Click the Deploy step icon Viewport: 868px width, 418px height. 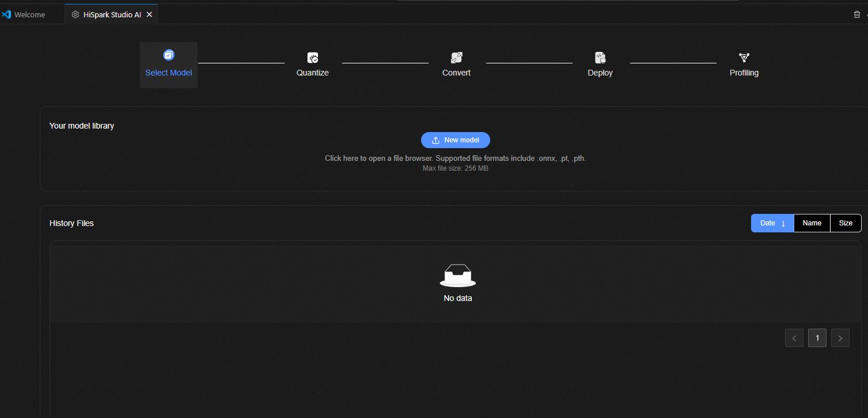pyautogui.click(x=600, y=58)
